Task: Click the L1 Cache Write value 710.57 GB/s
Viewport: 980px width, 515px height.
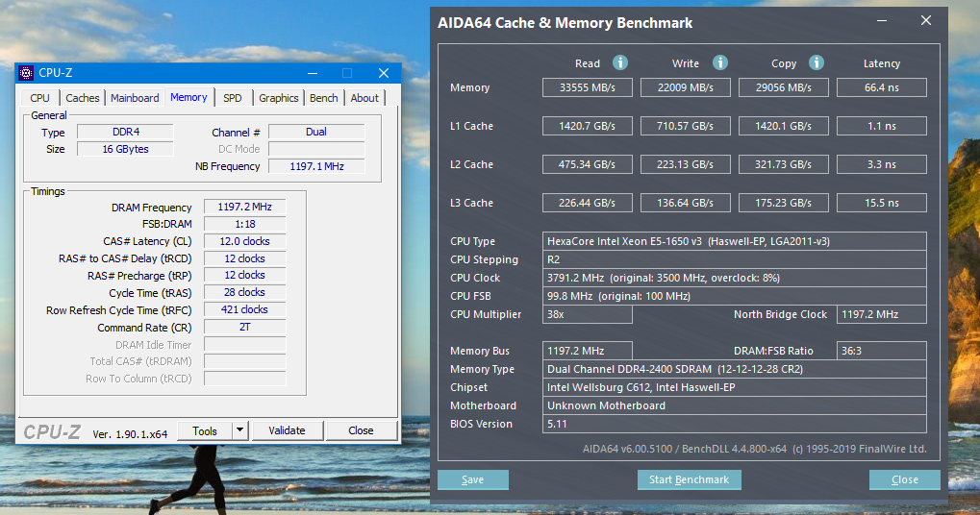Action: point(686,126)
